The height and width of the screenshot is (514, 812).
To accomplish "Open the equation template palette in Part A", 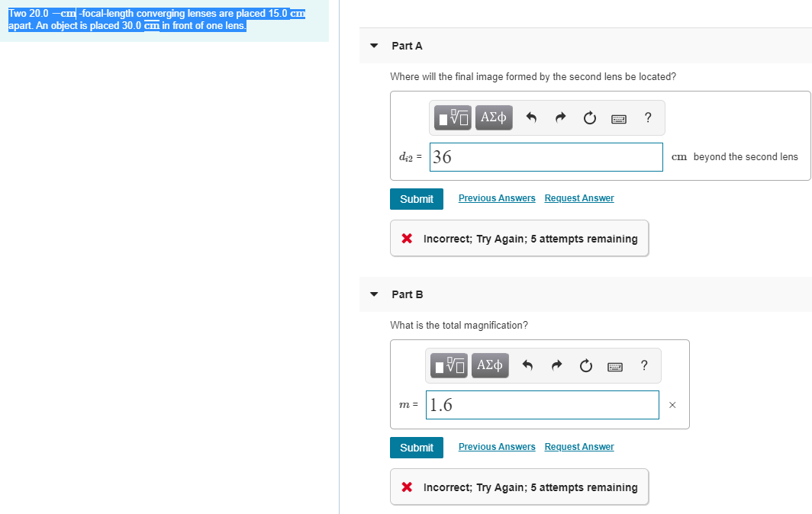I will pos(452,117).
